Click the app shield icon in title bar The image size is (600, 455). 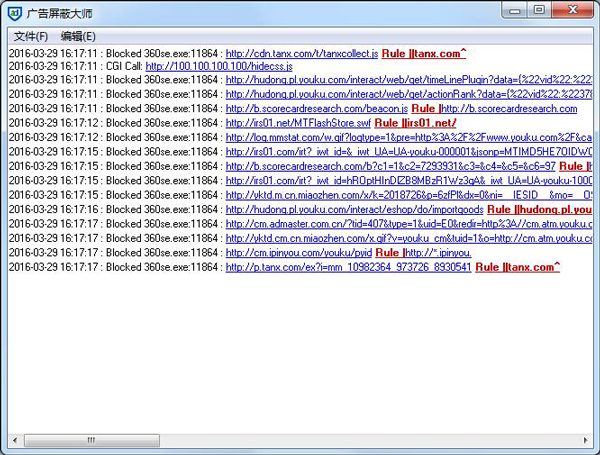[13, 12]
